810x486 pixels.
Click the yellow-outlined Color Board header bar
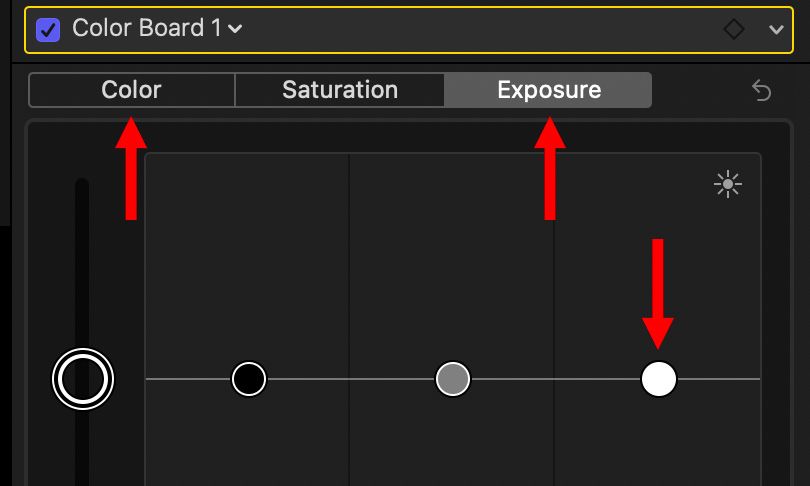pos(409,29)
